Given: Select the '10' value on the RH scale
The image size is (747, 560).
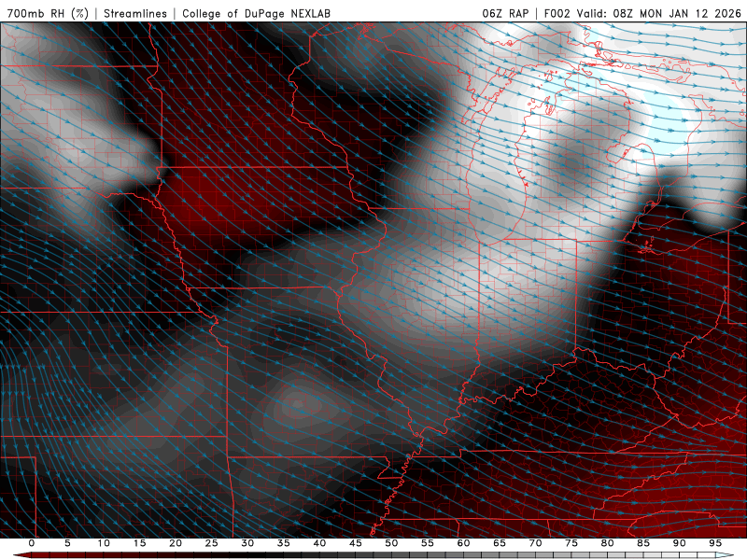Looking at the screenshot, I should pos(104,543).
